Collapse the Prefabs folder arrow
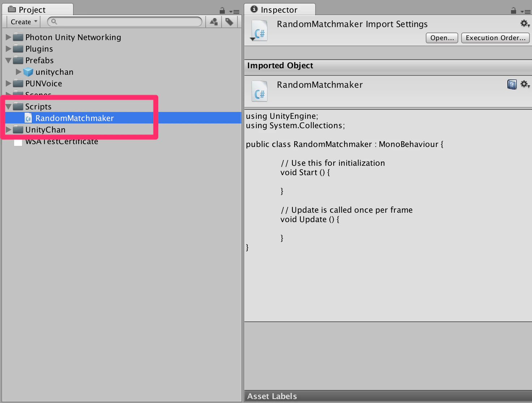The width and height of the screenshot is (532, 403). [x=8, y=60]
